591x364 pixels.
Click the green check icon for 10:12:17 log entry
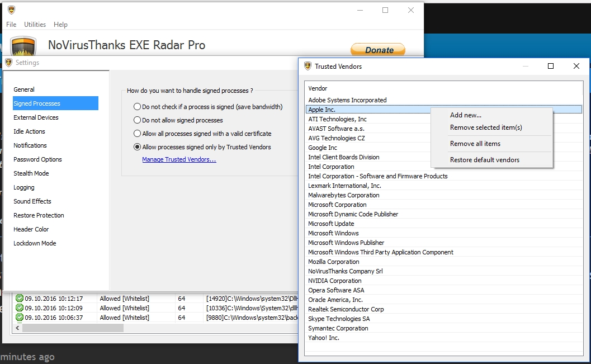(19, 299)
